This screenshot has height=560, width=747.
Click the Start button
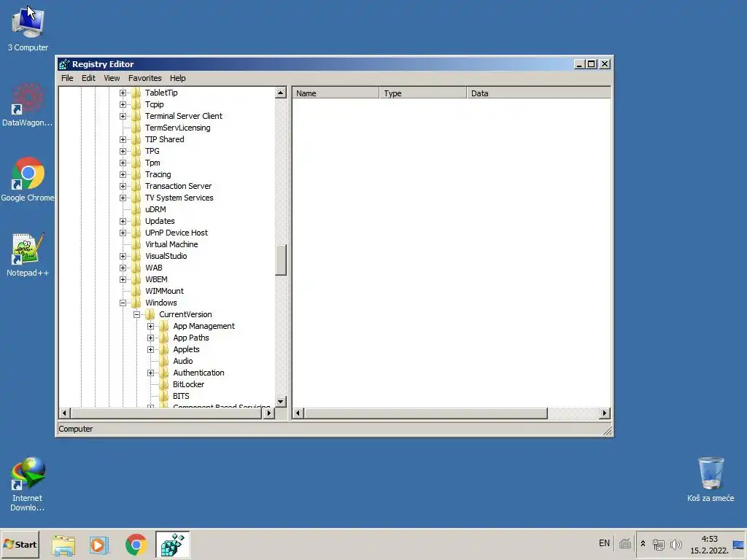(20, 544)
